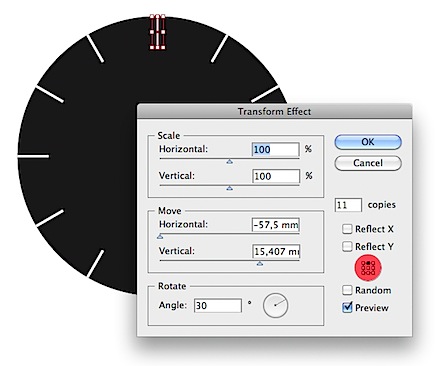Click the Scale Vertical slider handle
Screen dimensions: 436x366
pos(229,188)
